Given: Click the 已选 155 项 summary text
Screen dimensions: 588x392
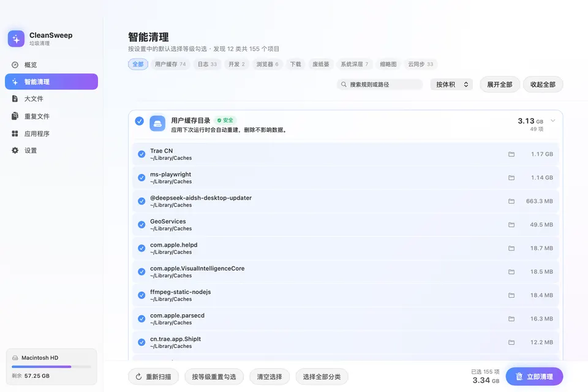Looking at the screenshot, I should click(x=485, y=372).
